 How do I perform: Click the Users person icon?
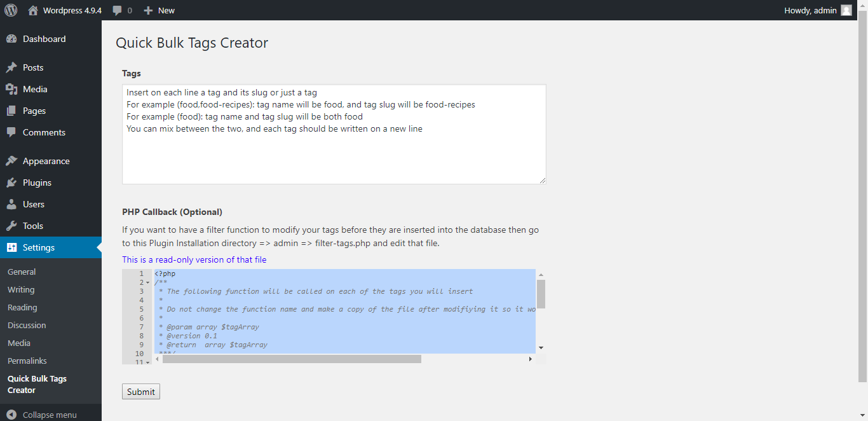(x=11, y=204)
